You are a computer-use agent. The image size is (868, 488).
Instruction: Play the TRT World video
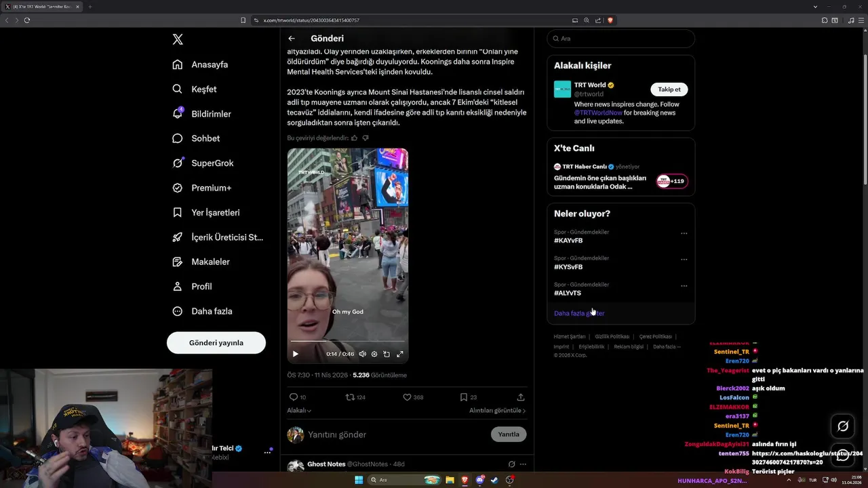[295, 354]
